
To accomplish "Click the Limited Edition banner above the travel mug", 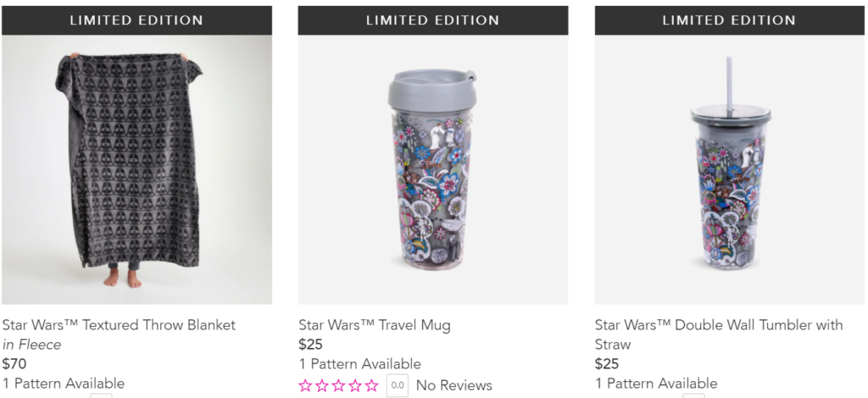I will click(x=433, y=20).
